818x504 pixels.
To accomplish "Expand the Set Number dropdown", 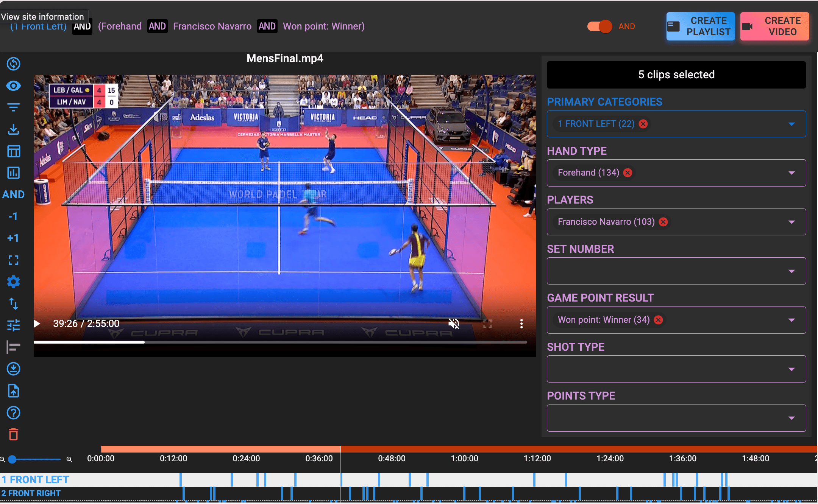I will [x=791, y=271].
